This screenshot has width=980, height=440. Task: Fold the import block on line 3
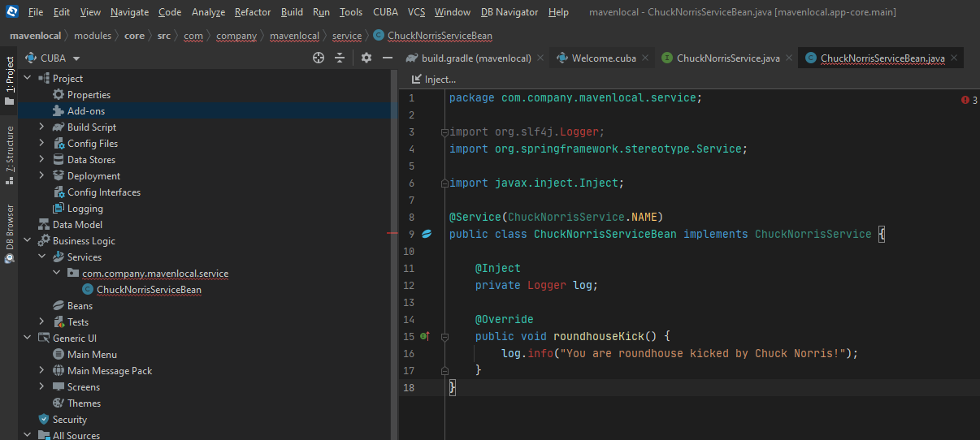click(x=444, y=132)
